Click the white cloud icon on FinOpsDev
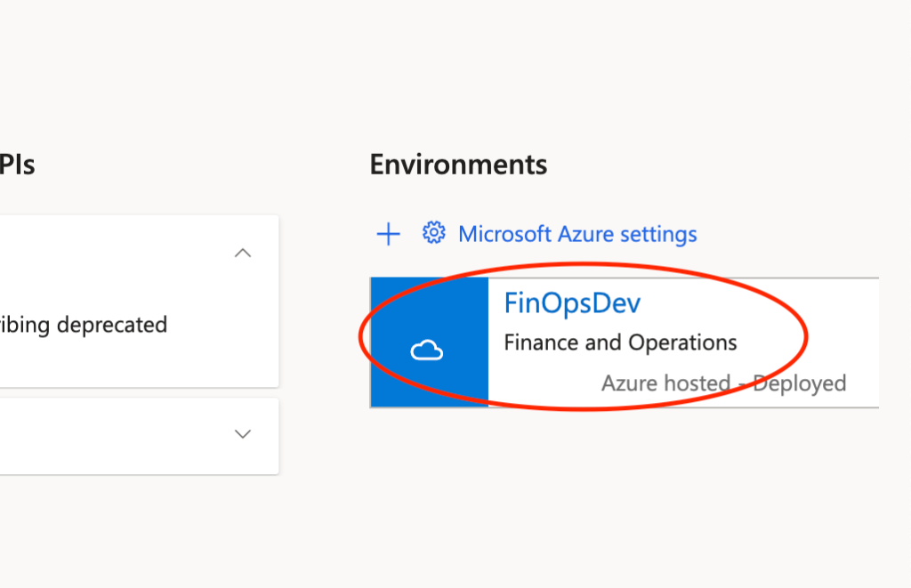This screenshot has width=911, height=588. [x=427, y=352]
